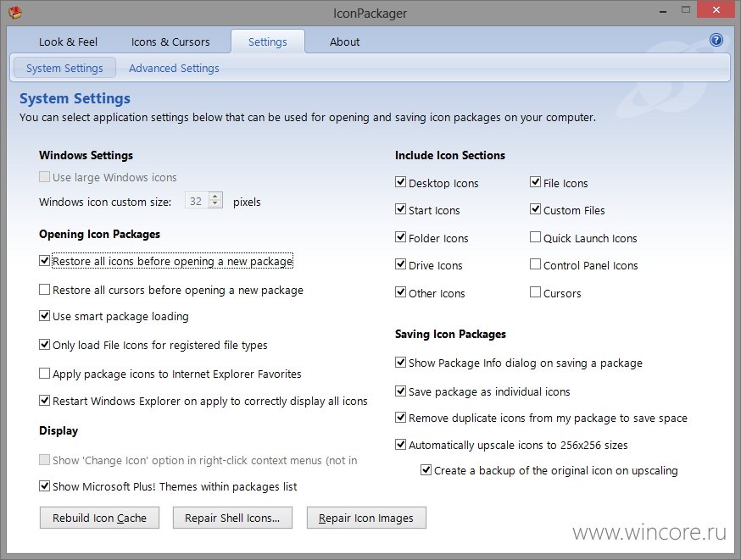Click the 'Opening Icon Packages' heading
Image resolution: width=741 pixels, height=560 pixels.
coord(100,234)
